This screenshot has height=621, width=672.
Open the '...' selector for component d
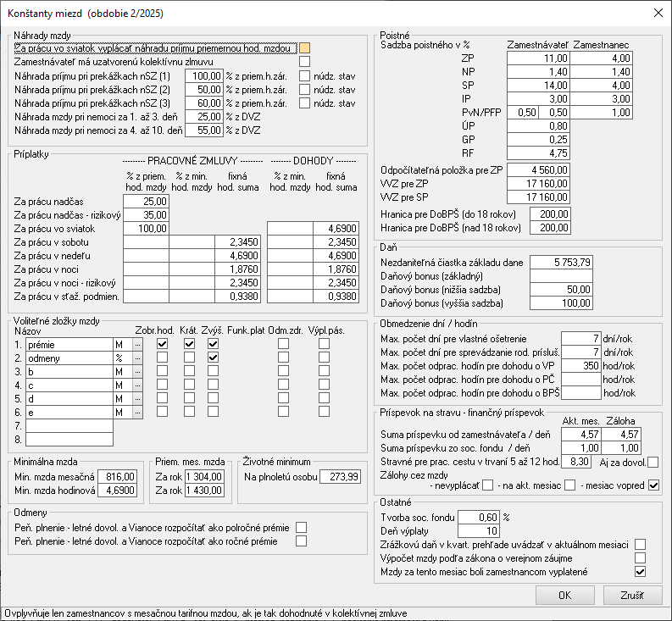pos(137,399)
